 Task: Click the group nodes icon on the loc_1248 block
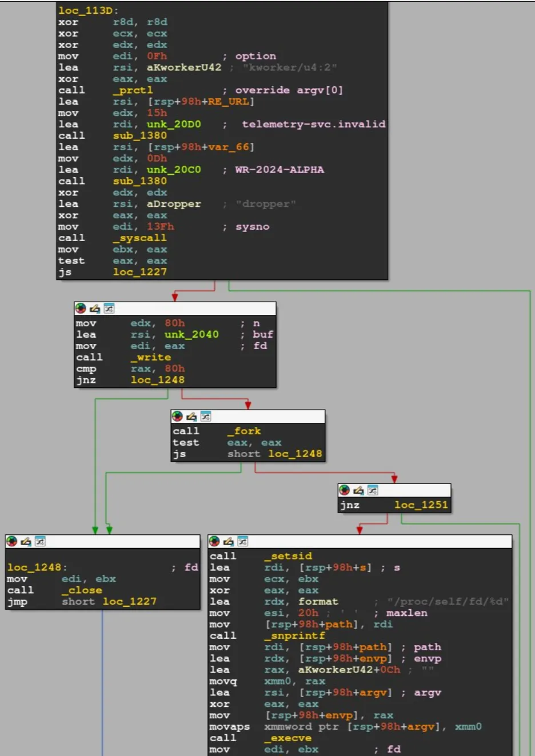pos(40,541)
